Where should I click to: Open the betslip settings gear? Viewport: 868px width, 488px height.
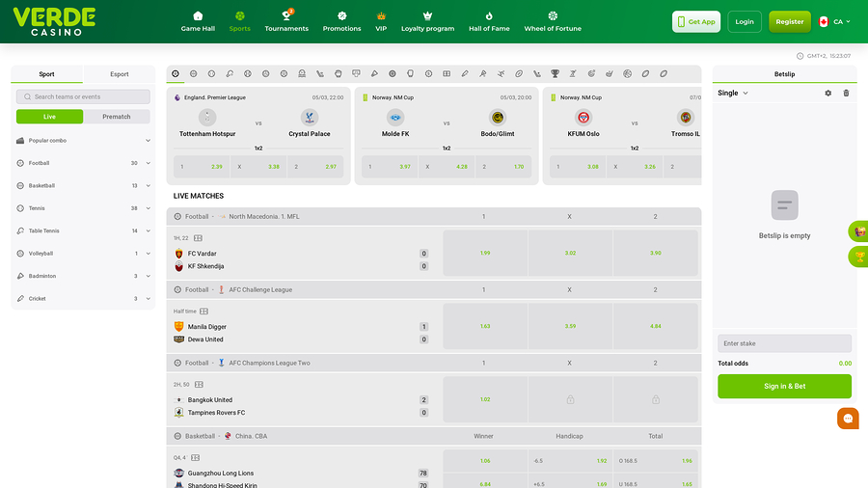point(828,93)
